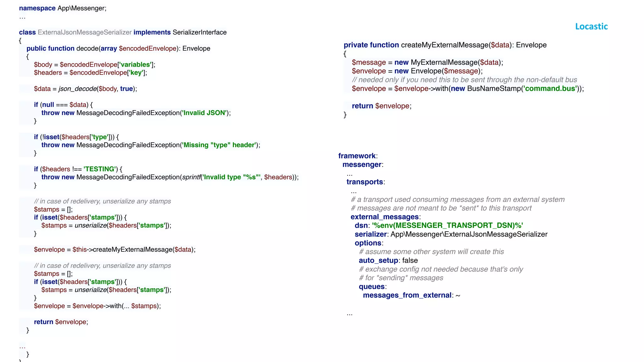This screenshot has width=644, height=362.
Task: Click the 'return $envelope;' line in decode
Action: (61, 322)
